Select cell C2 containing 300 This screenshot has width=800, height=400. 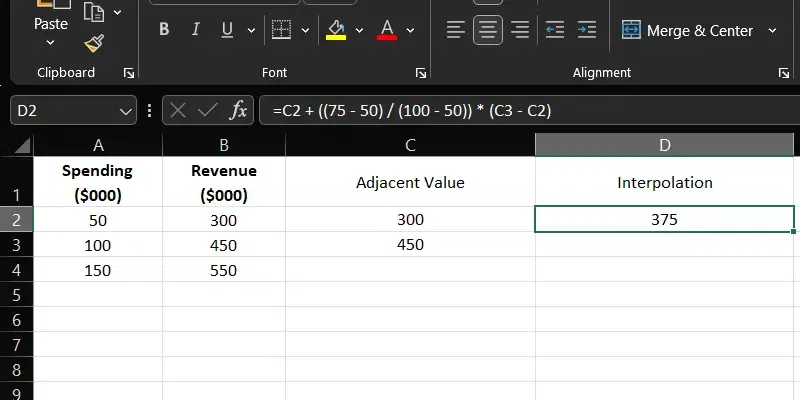click(x=410, y=219)
